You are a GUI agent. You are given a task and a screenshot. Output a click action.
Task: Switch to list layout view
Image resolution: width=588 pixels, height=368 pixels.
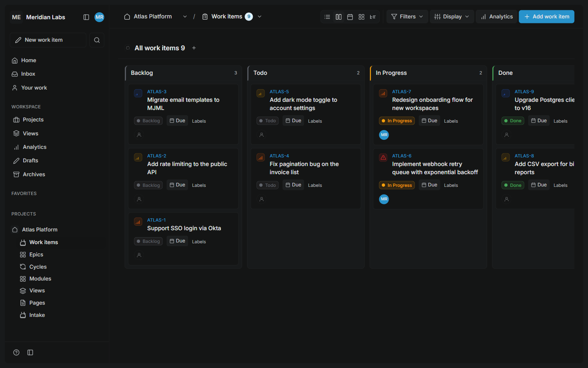327,17
